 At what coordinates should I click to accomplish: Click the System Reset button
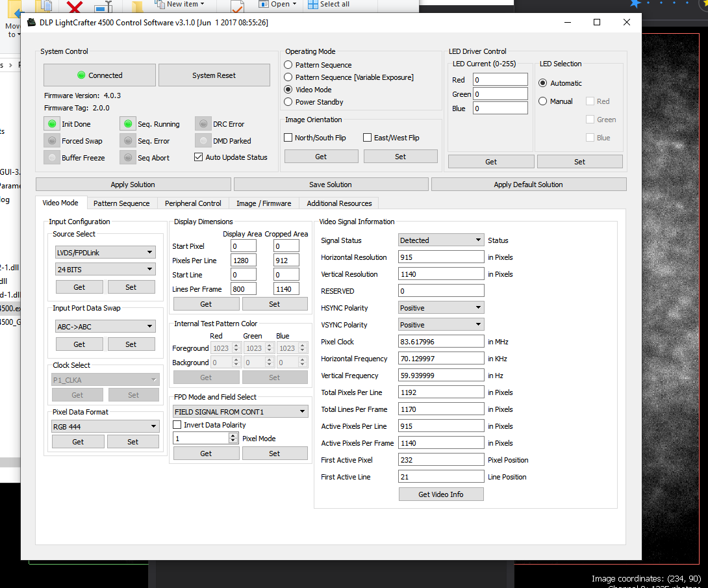214,75
